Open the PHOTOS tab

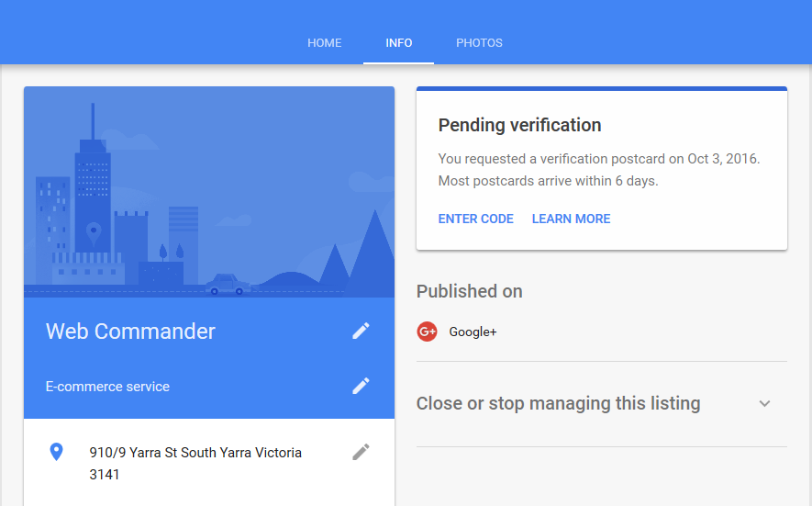[x=479, y=43]
